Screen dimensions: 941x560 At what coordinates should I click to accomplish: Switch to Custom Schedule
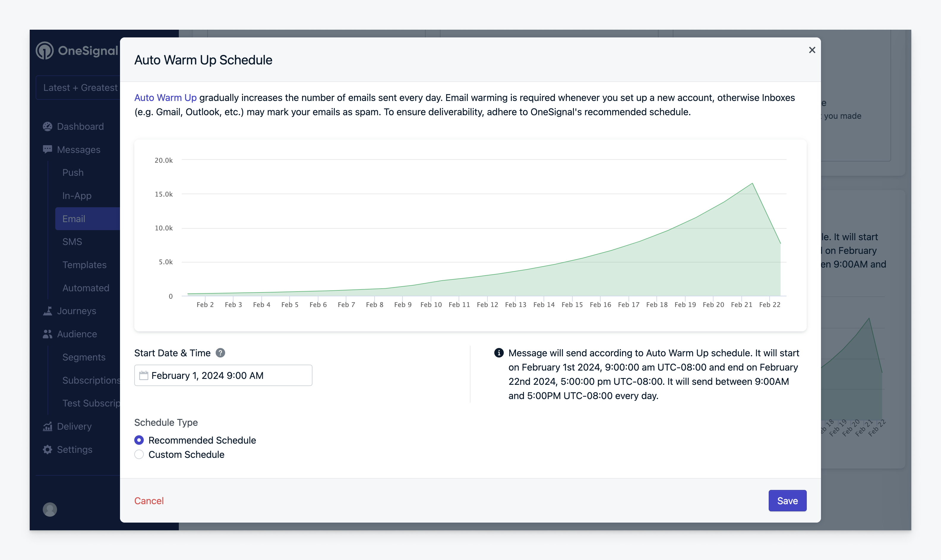139,454
